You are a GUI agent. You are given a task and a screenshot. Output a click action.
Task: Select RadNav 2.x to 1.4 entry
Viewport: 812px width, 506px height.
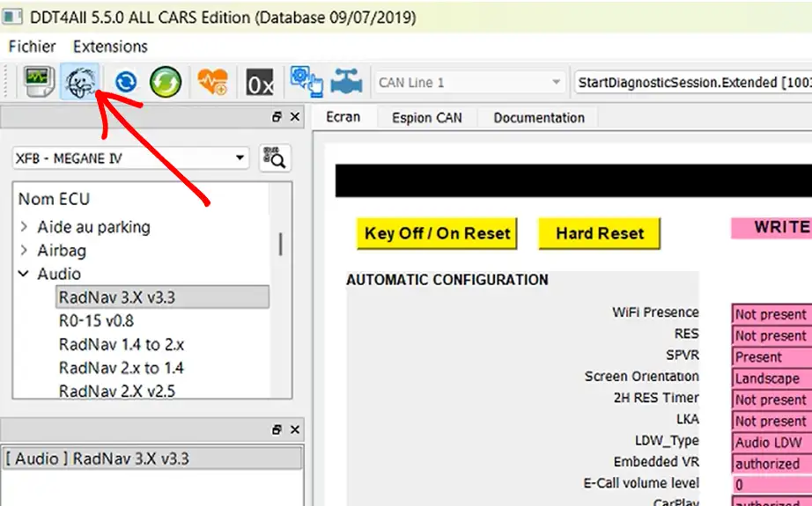[122, 368]
